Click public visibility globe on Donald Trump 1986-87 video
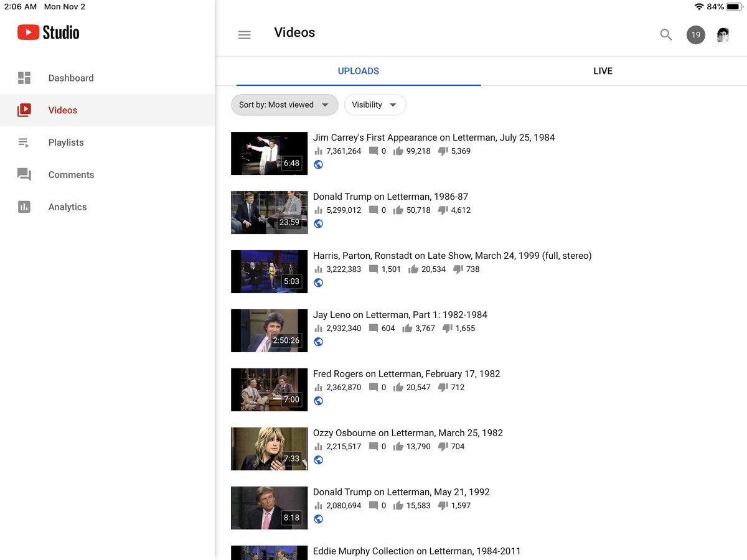Screen dimensions: 747x560 pyautogui.click(x=318, y=224)
